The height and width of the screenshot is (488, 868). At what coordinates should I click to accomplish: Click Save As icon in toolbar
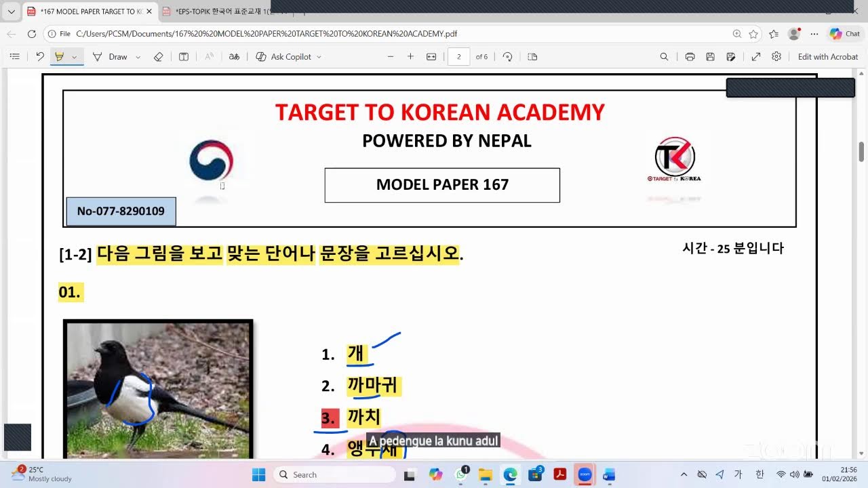[730, 57]
